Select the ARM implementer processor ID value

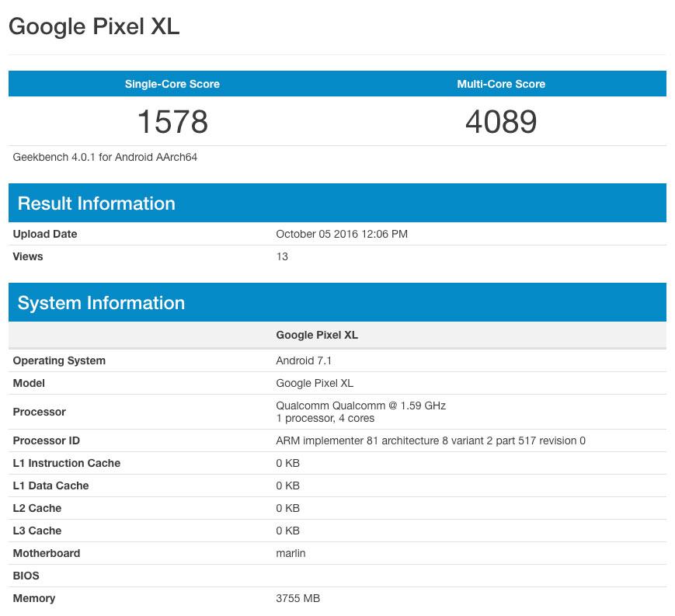click(x=430, y=440)
